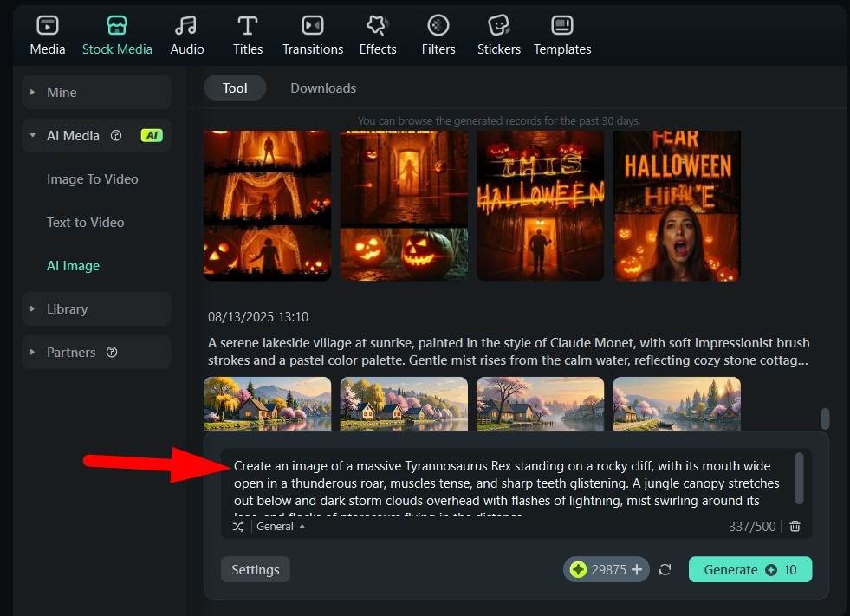Click the results list scrollbar
The image size is (850, 616).
(x=825, y=418)
